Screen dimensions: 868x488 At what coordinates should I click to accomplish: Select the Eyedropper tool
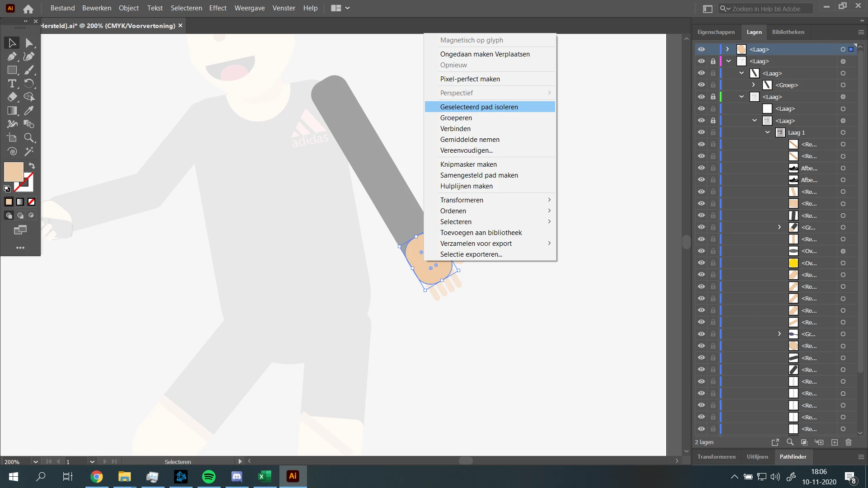[x=29, y=111]
